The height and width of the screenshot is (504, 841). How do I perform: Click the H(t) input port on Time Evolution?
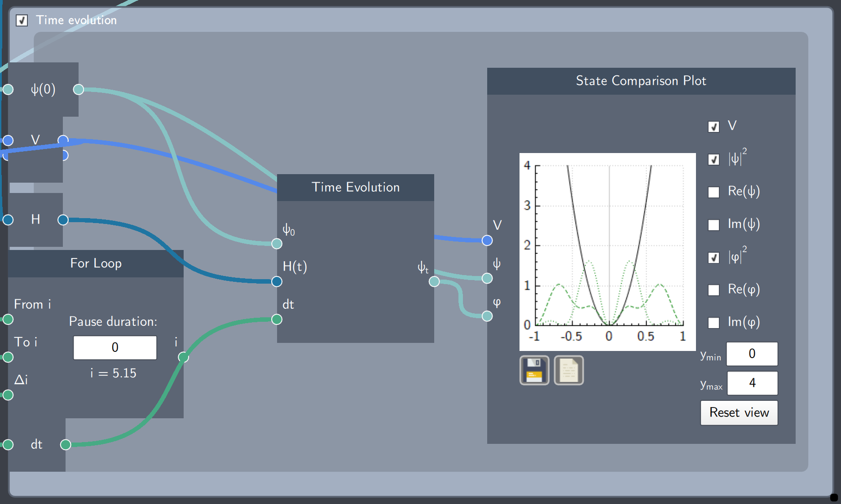[x=277, y=281]
